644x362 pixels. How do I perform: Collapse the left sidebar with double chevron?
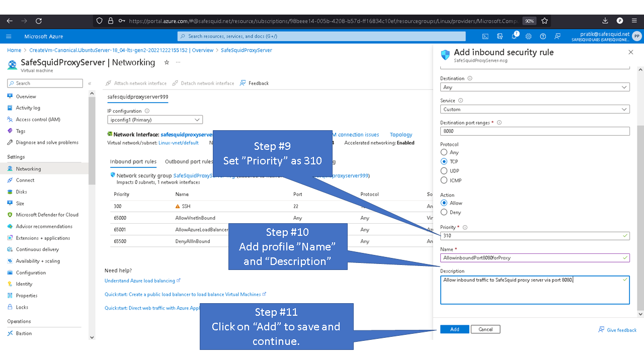[x=90, y=83]
